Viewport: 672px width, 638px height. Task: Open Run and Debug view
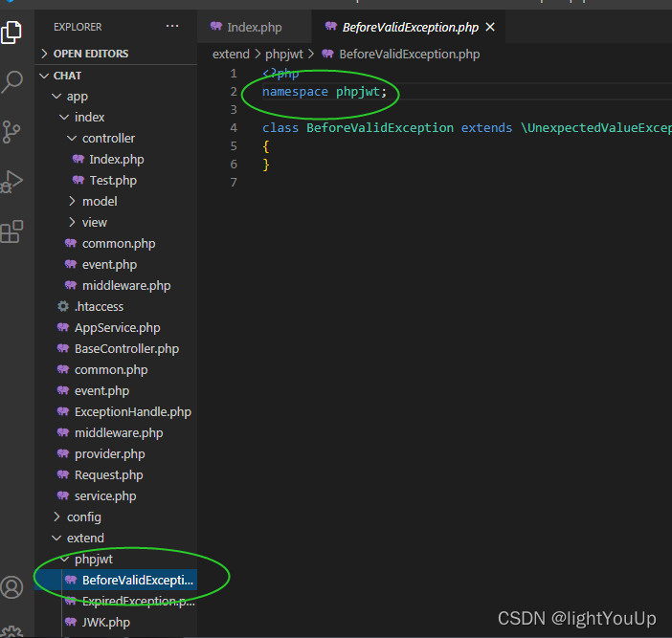11,181
